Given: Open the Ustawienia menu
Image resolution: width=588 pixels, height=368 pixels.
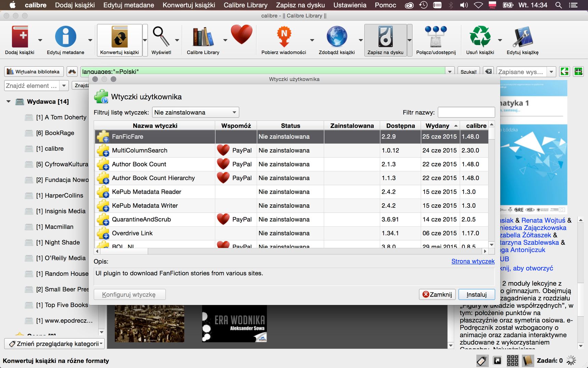Looking at the screenshot, I should (350, 5).
